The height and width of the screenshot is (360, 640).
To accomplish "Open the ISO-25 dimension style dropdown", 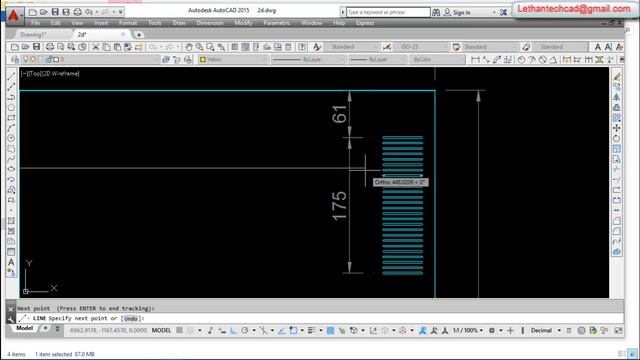I will pyautogui.click(x=421, y=47).
